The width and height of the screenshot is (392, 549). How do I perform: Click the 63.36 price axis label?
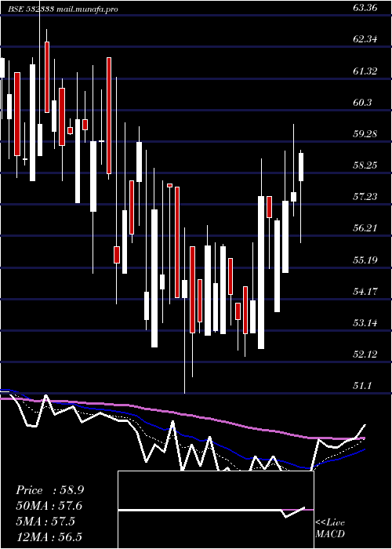(365, 8)
